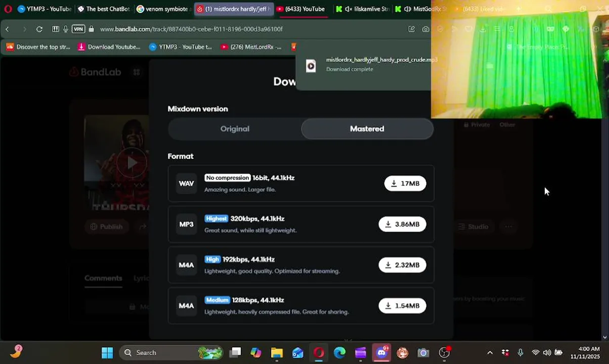The image size is (609, 364).
Task: Open the Opera menu icon
Action: (x=8, y=9)
